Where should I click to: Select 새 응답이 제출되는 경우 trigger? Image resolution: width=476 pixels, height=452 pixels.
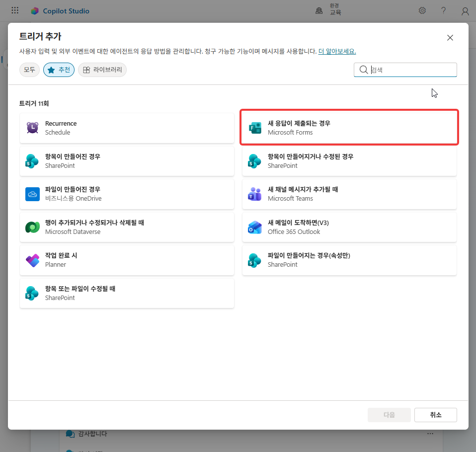349,128
